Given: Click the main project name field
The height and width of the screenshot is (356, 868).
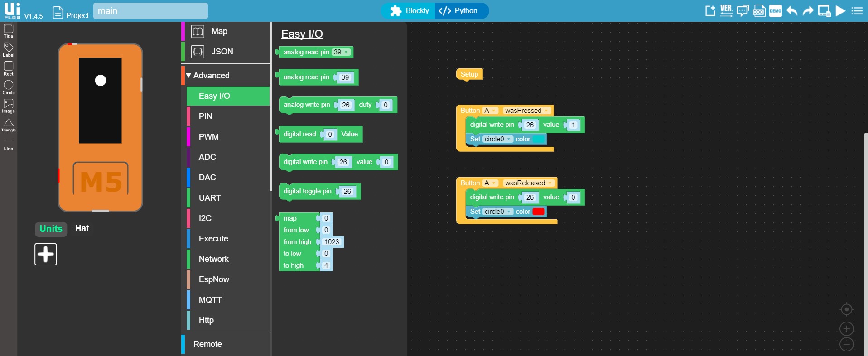Looking at the screenshot, I should [150, 11].
